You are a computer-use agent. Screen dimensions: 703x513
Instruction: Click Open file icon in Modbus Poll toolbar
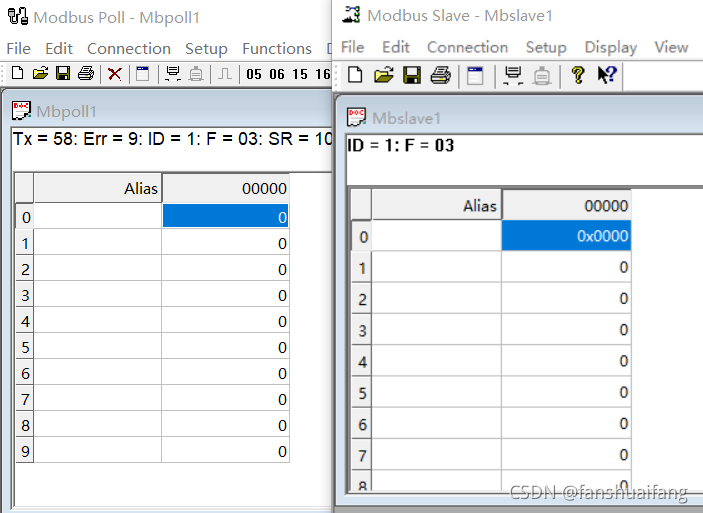pos(40,73)
